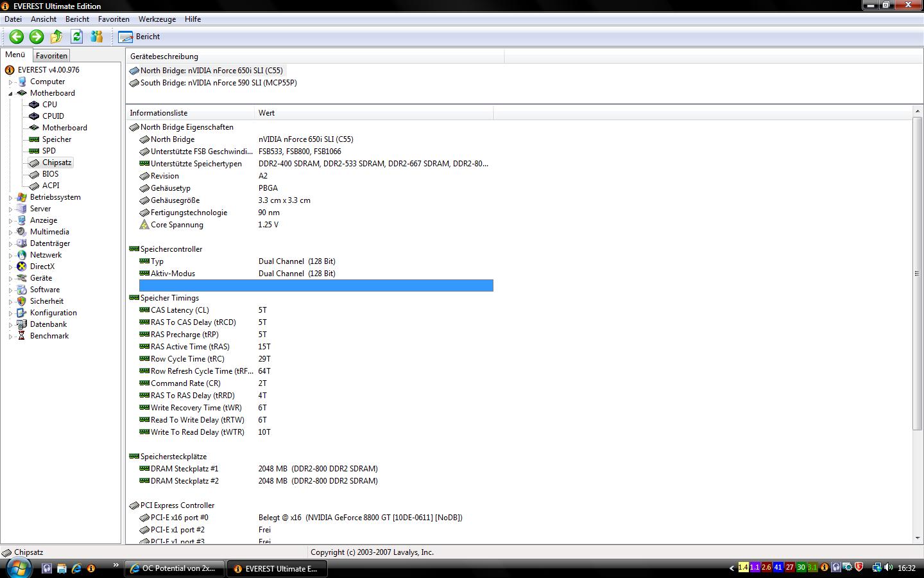Click the Geräte tree icon

point(22,278)
